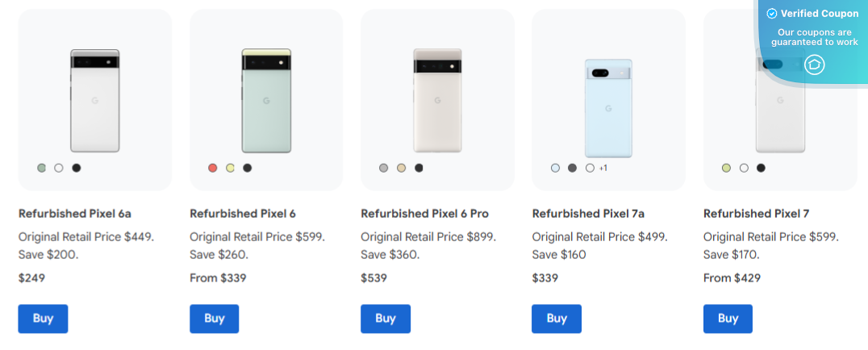Click the house icon in coupon popup
Screen dimensions: 868x350
[x=815, y=65]
